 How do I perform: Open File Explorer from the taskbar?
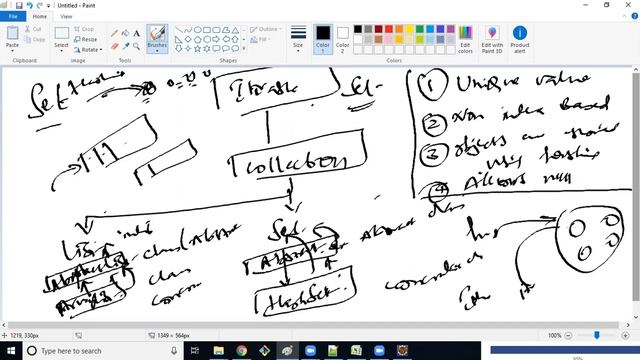219,351
